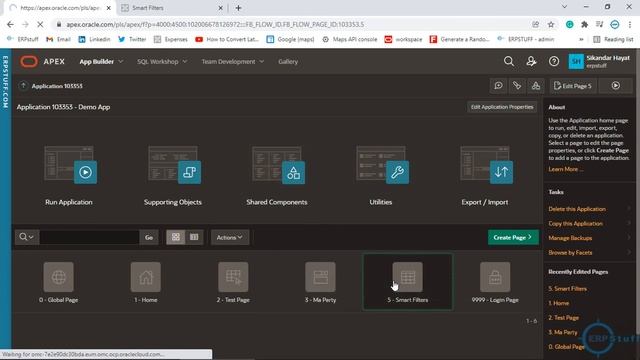The width and height of the screenshot is (640, 360).
Task: Open the help question-mark icon
Action: click(554, 61)
